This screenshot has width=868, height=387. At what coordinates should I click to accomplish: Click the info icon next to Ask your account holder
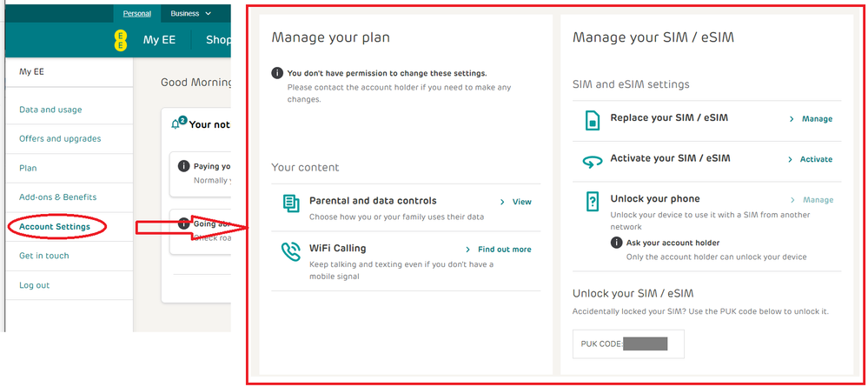click(616, 243)
